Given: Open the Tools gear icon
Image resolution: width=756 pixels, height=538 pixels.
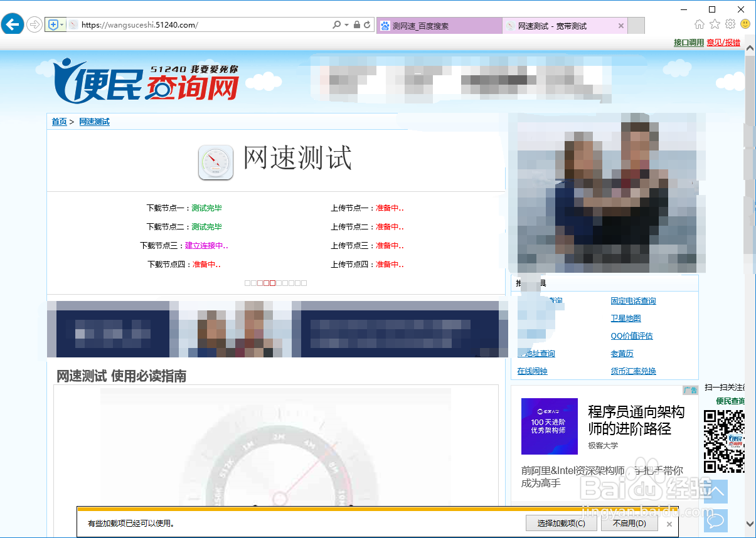Looking at the screenshot, I should coord(730,24).
